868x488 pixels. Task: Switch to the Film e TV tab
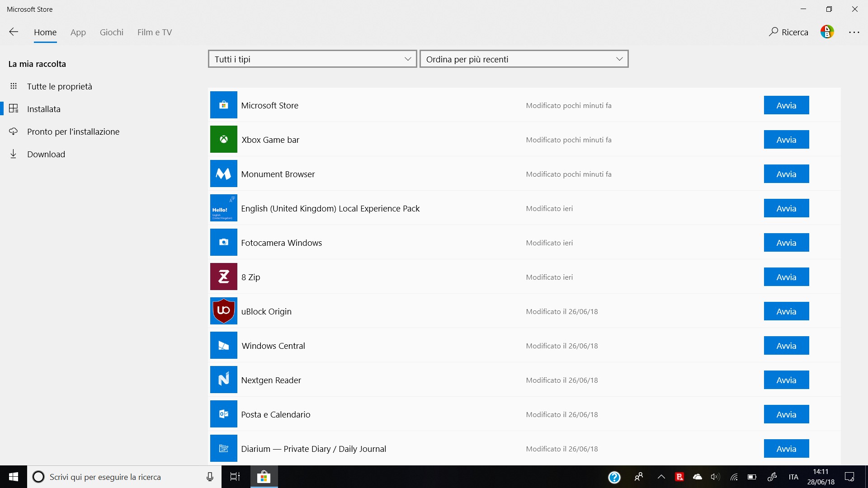click(155, 32)
